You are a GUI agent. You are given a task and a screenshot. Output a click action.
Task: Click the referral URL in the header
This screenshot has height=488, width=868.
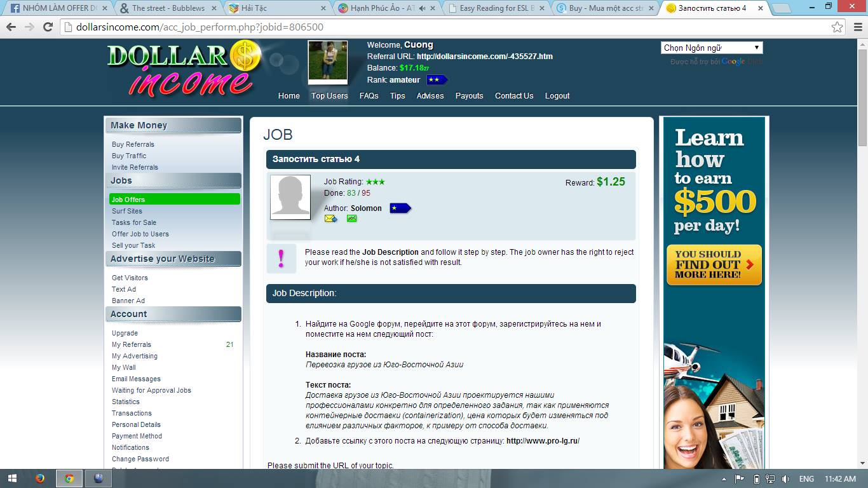pyautogui.click(x=485, y=57)
